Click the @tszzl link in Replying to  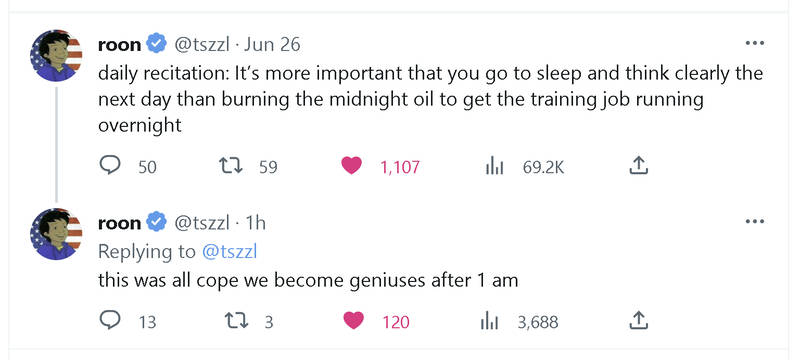click(230, 251)
